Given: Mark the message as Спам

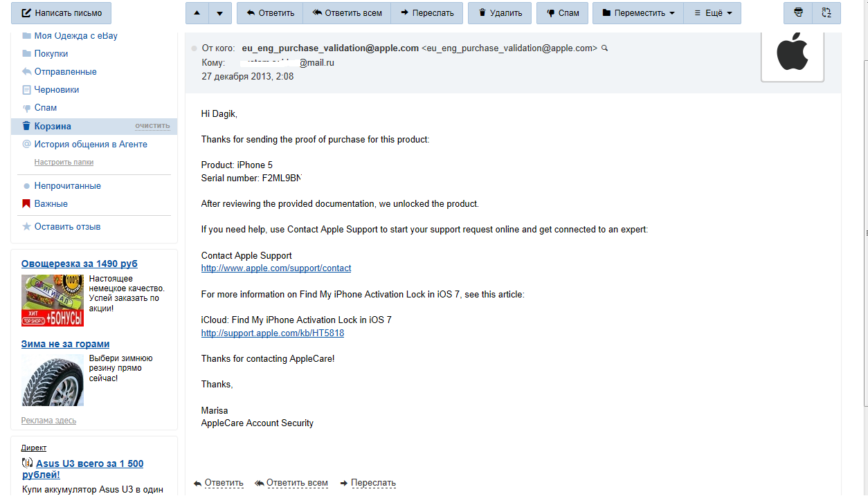Looking at the screenshot, I should point(562,13).
